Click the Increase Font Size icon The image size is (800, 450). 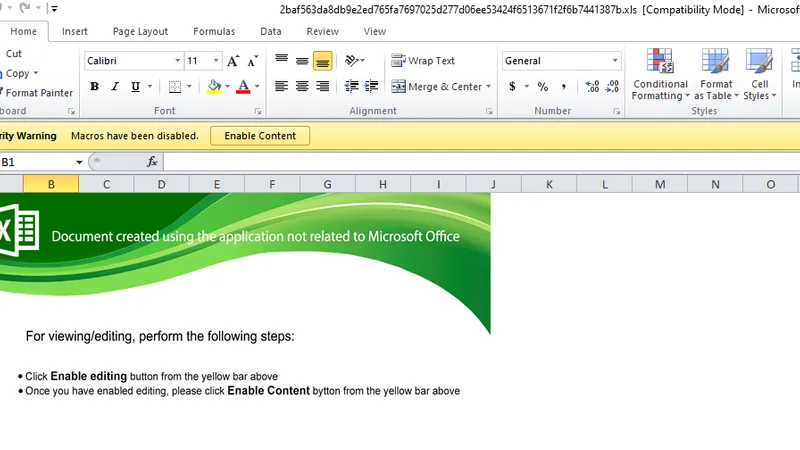(233, 61)
